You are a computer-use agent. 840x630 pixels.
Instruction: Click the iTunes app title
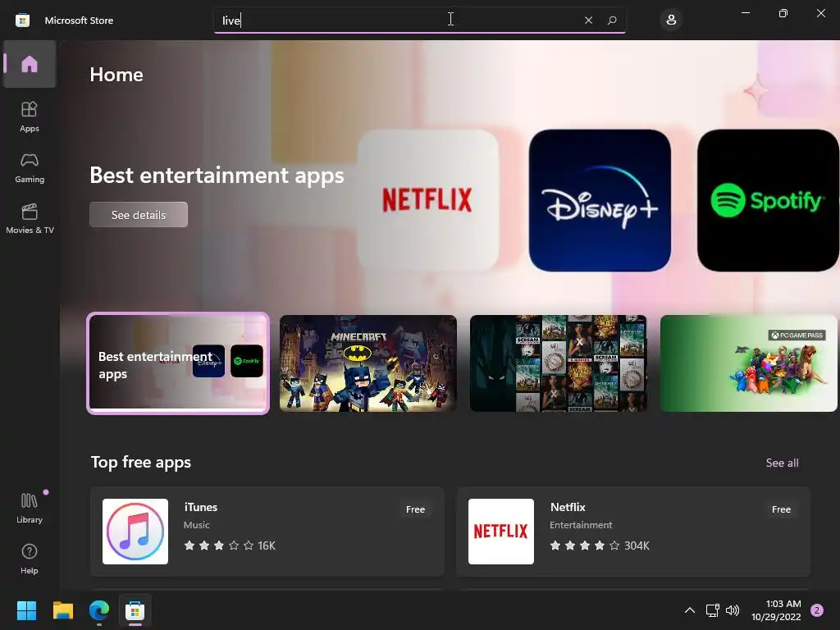pyautogui.click(x=201, y=507)
